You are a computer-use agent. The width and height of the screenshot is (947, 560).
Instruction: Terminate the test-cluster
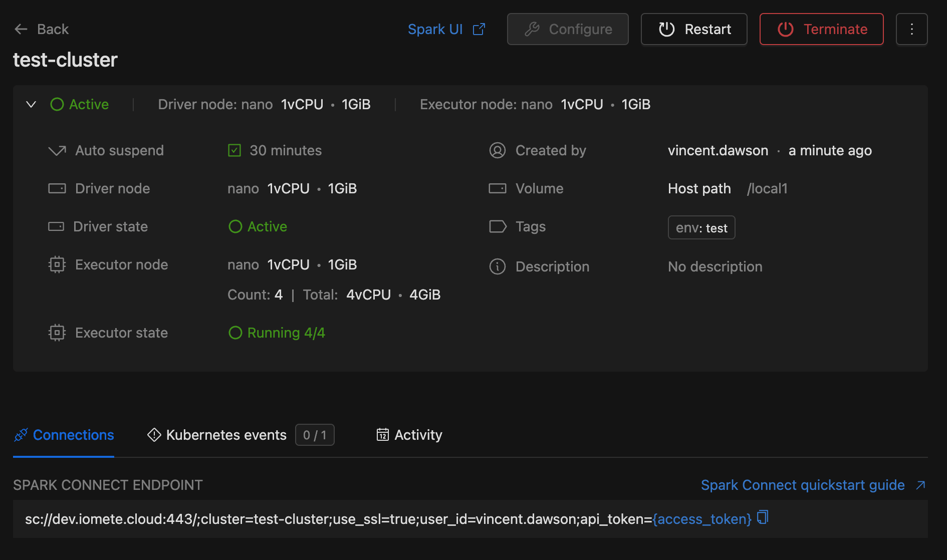(821, 29)
